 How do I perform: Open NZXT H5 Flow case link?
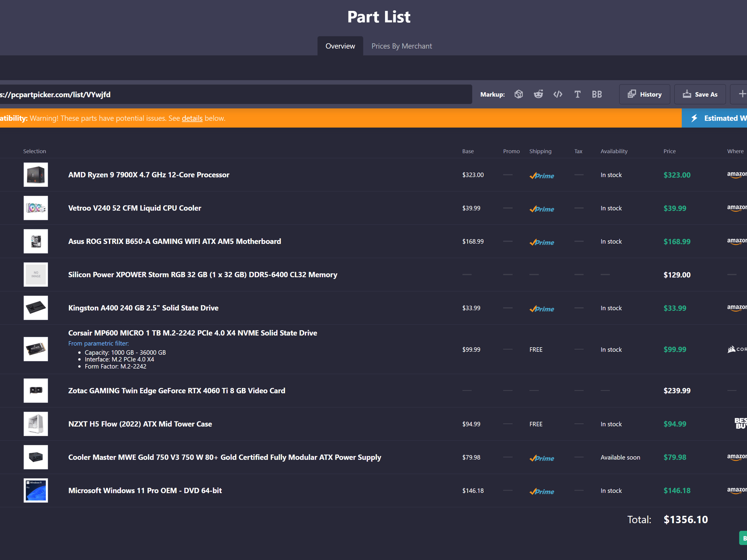(140, 424)
